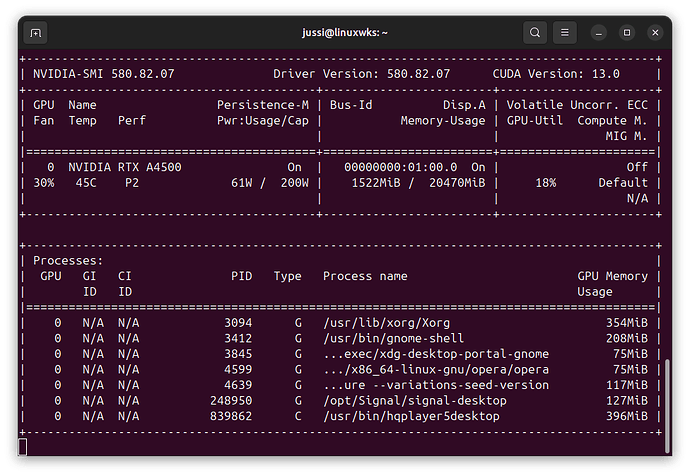Click the /opt/Signal/signal-desktop process name

pyautogui.click(x=415, y=401)
